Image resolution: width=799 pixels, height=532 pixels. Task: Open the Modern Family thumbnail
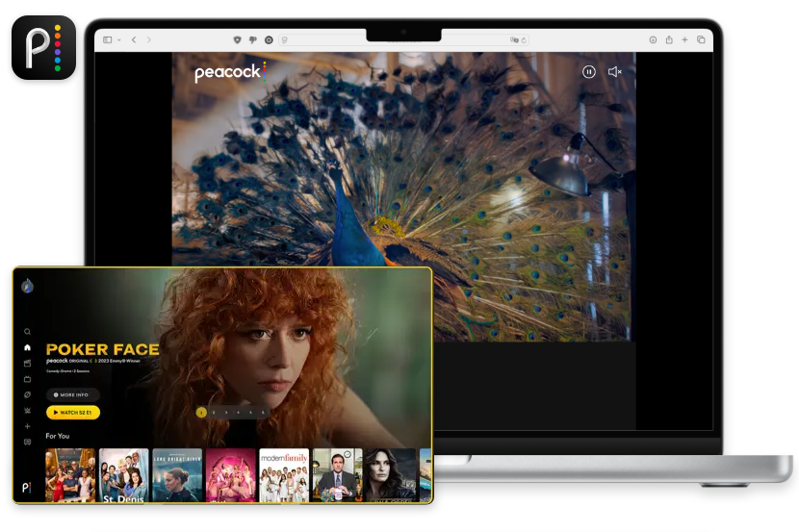[x=284, y=474]
